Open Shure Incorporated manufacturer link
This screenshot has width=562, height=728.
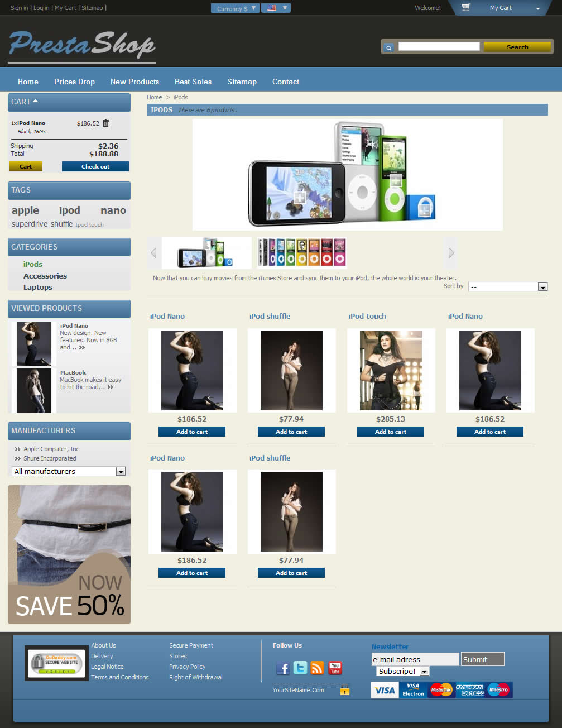point(50,458)
